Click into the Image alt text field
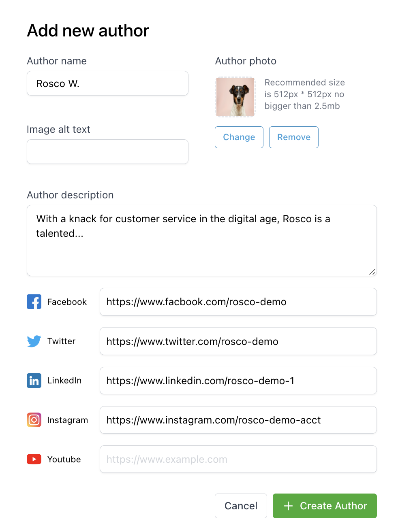The height and width of the screenshot is (532, 398). pos(107,151)
